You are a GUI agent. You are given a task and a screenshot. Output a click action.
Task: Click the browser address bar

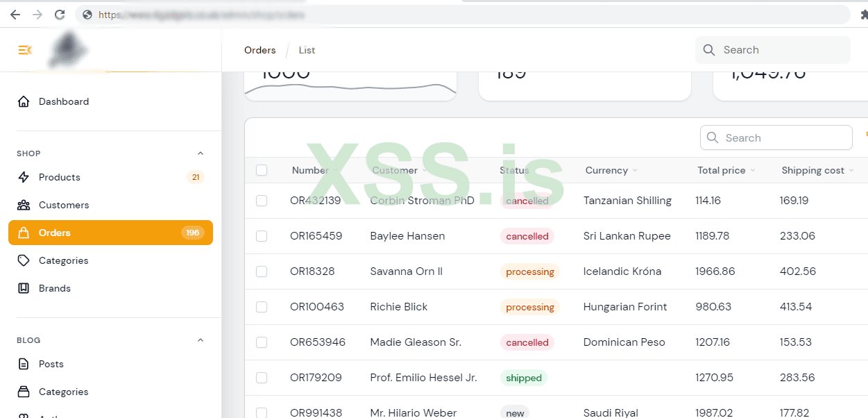click(x=462, y=14)
